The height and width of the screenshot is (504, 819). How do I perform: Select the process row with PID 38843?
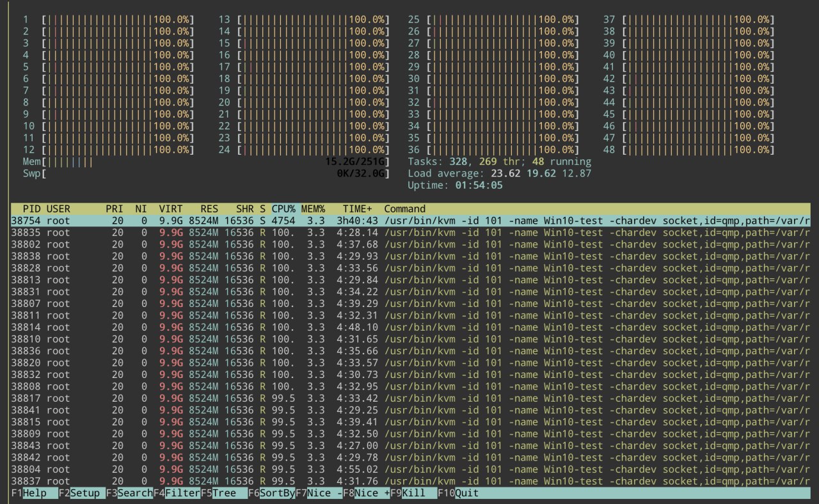coord(410,445)
